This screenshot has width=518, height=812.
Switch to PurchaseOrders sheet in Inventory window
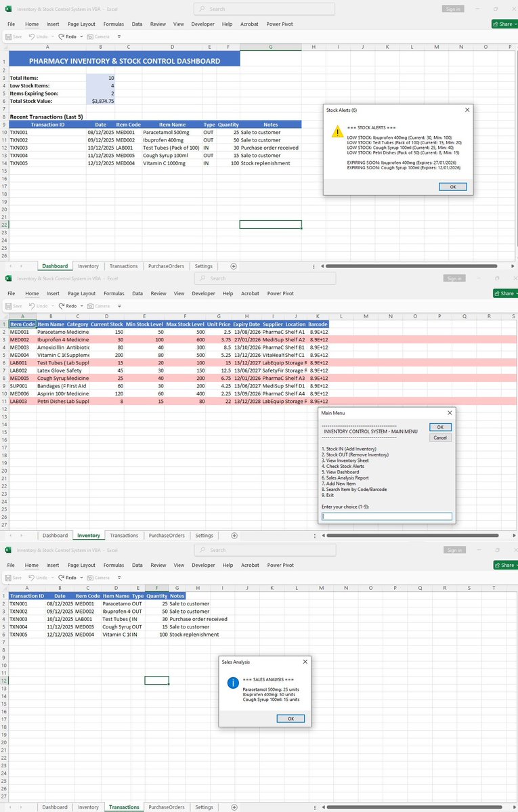(167, 536)
